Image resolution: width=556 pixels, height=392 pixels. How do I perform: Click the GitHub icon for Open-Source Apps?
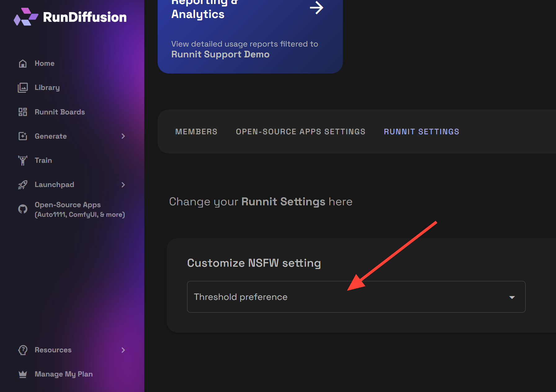click(23, 209)
